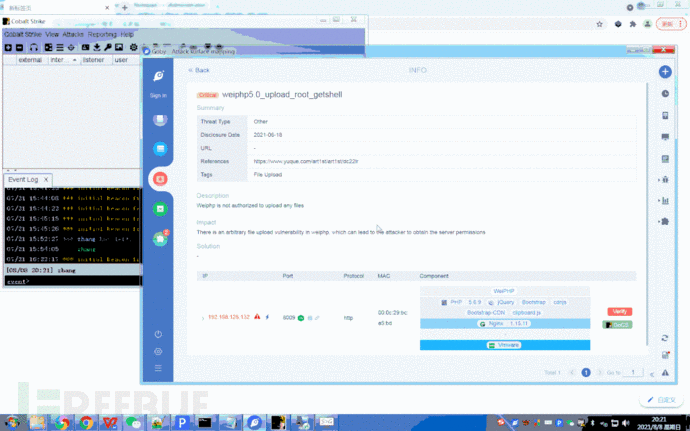Click the WeiPHP component tag
The height and width of the screenshot is (431, 690).
click(x=504, y=291)
